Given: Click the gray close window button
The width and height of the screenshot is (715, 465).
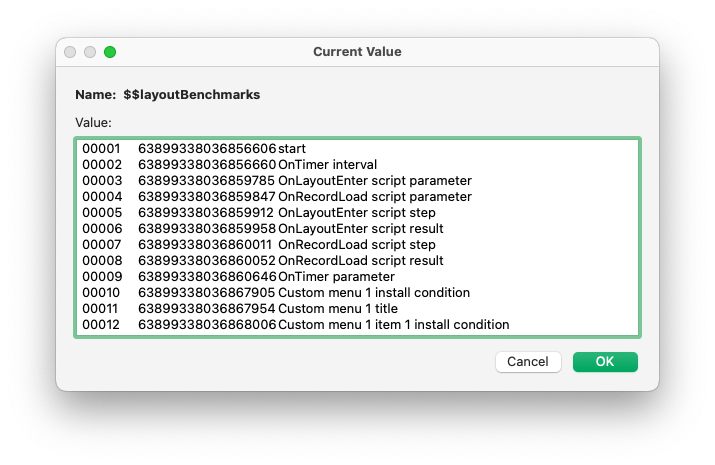Looking at the screenshot, I should [x=70, y=52].
